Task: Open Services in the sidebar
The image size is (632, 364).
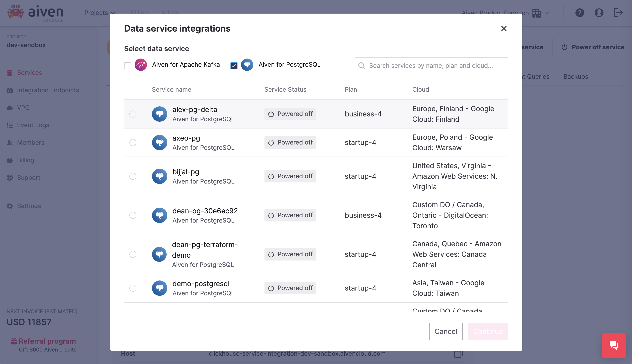Action: coord(30,73)
